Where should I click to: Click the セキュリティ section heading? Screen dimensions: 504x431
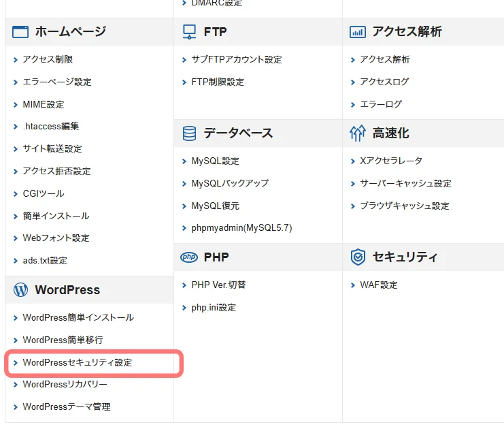coord(405,257)
